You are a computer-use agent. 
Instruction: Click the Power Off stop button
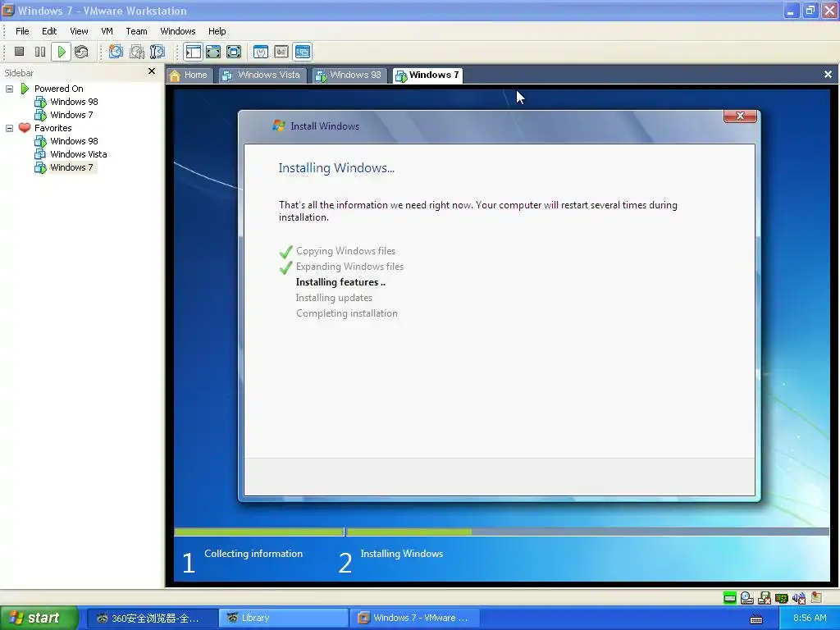pyautogui.click(x=20, y=52)
